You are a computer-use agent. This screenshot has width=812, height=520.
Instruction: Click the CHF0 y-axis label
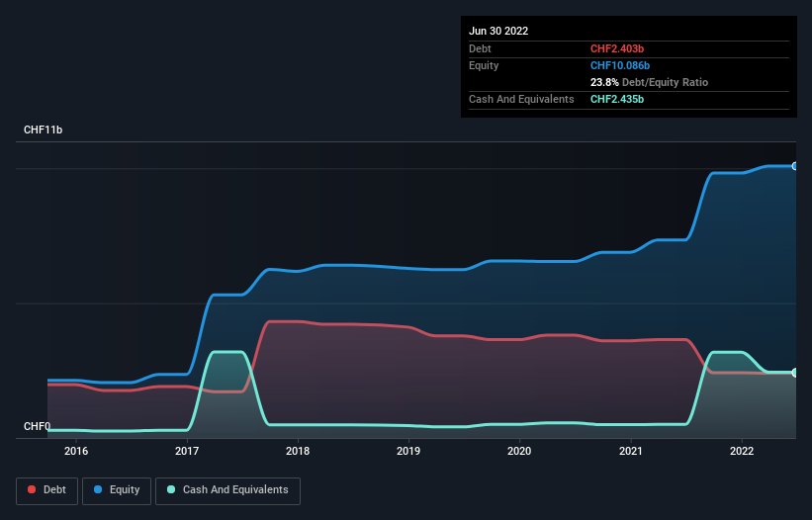point(38,426)
